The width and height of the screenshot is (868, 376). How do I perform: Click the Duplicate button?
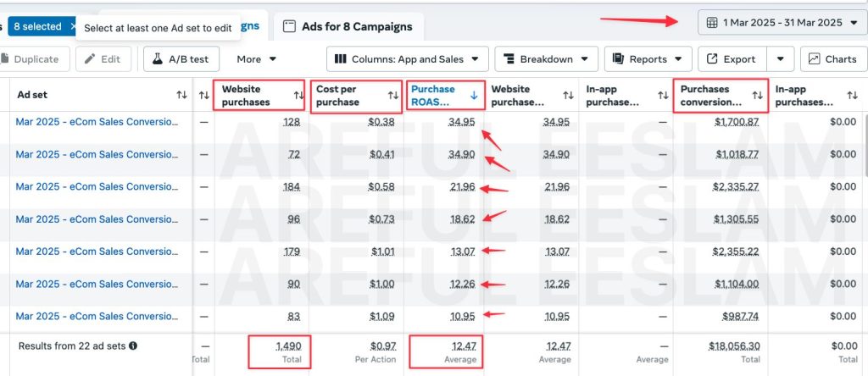tap(31, 59)
